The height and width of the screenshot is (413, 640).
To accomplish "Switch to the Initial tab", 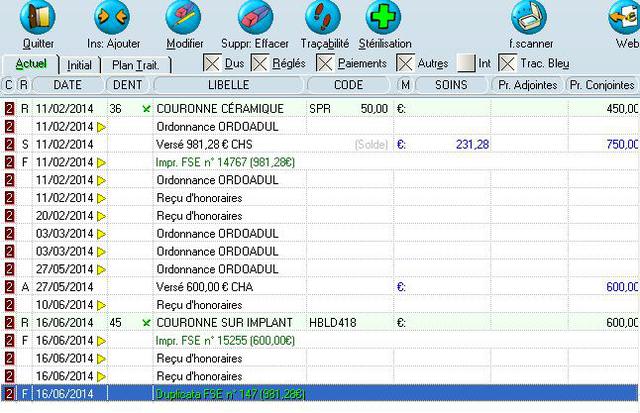I will click(x=81, y=64).
